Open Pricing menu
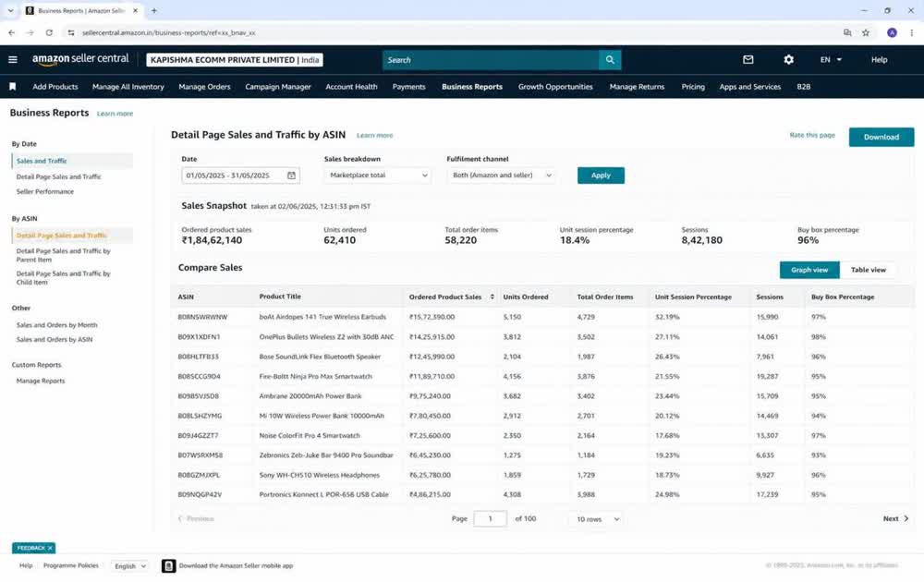The width and height of the screenshot is (924, 582). pyautogui.click(x=693, y=87)
